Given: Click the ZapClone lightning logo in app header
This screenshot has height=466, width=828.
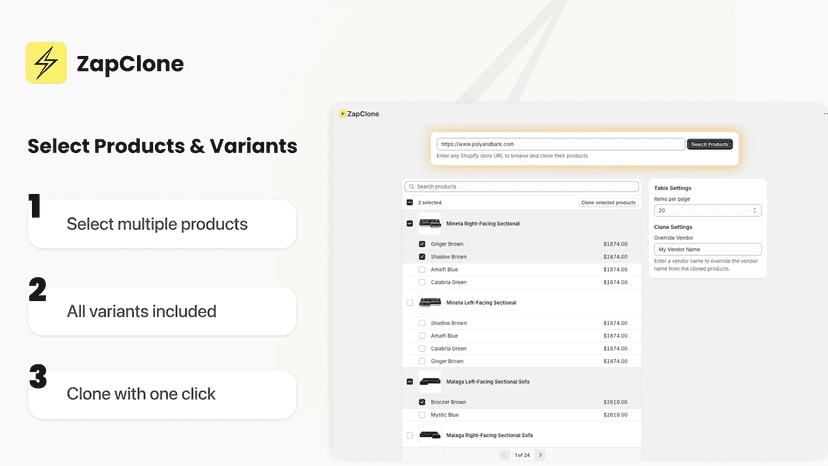Looking at the screenshot, I should click(342, 114).
